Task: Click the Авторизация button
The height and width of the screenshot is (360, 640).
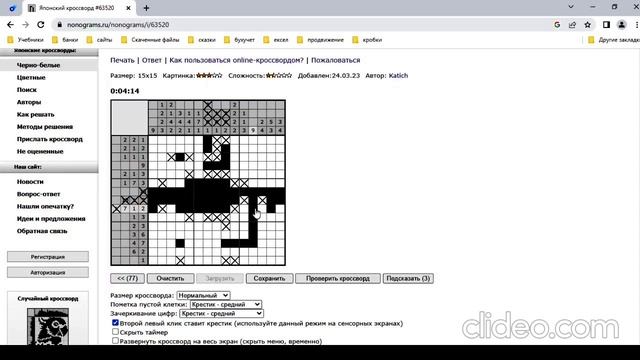Action: click(48, 272)
